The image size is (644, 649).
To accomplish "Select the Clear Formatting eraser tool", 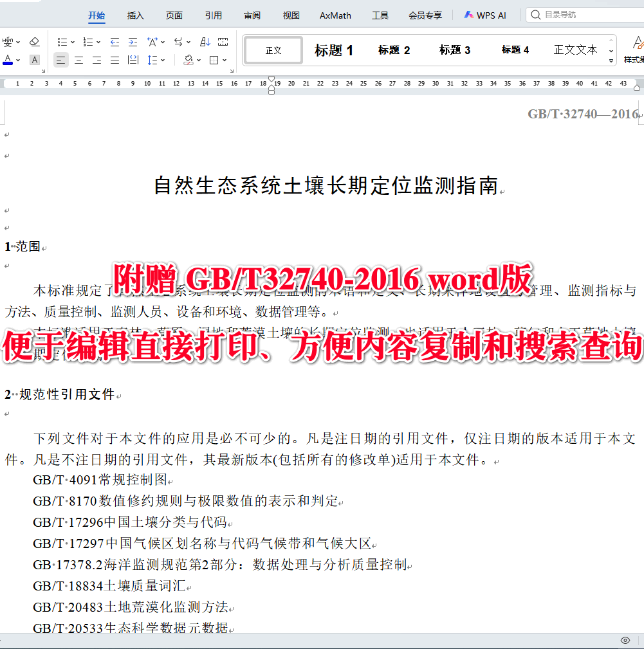I will (35, 41).
